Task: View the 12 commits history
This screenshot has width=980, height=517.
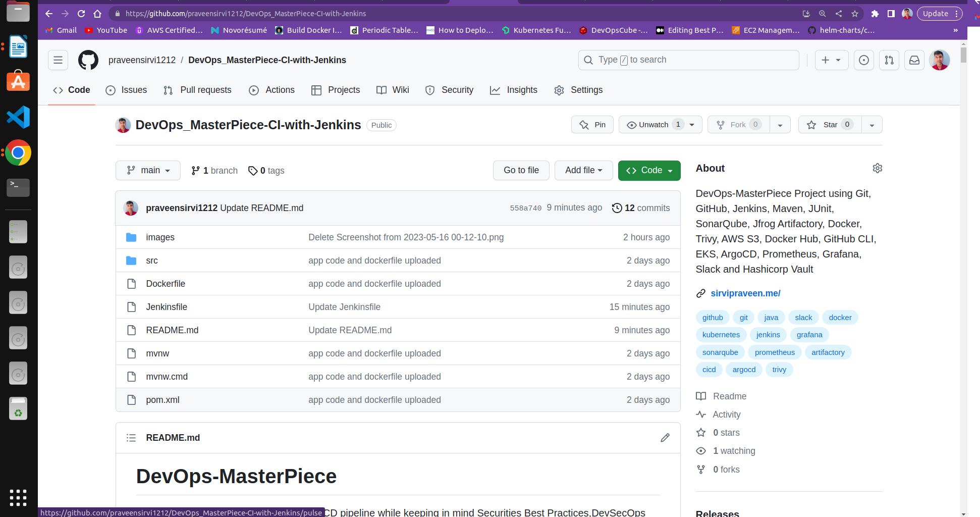Action: 641,208
